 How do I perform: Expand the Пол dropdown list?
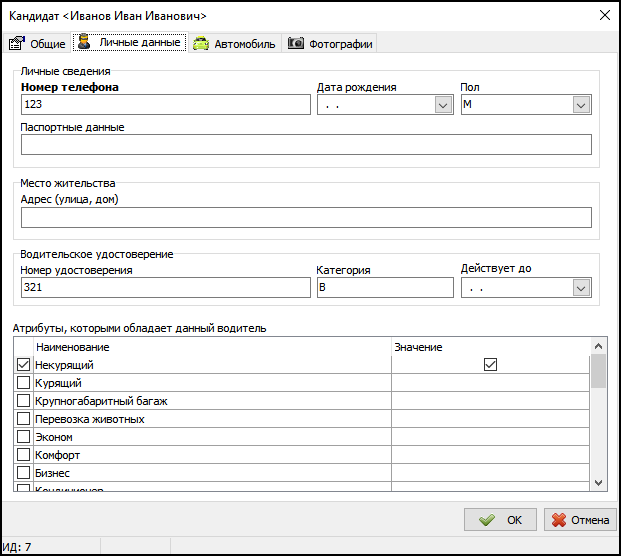[581, 104]
